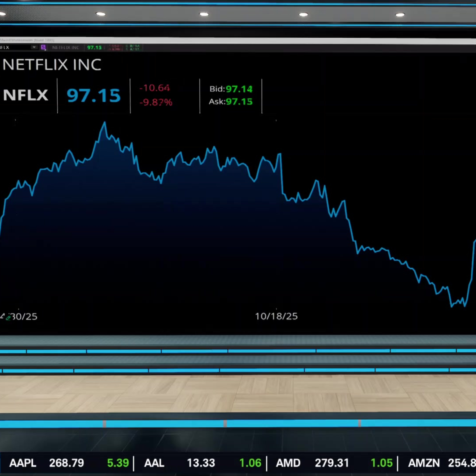Click the purple symbol link icon
The width and height of the screenshot is (476, 476).
[43, 47]
